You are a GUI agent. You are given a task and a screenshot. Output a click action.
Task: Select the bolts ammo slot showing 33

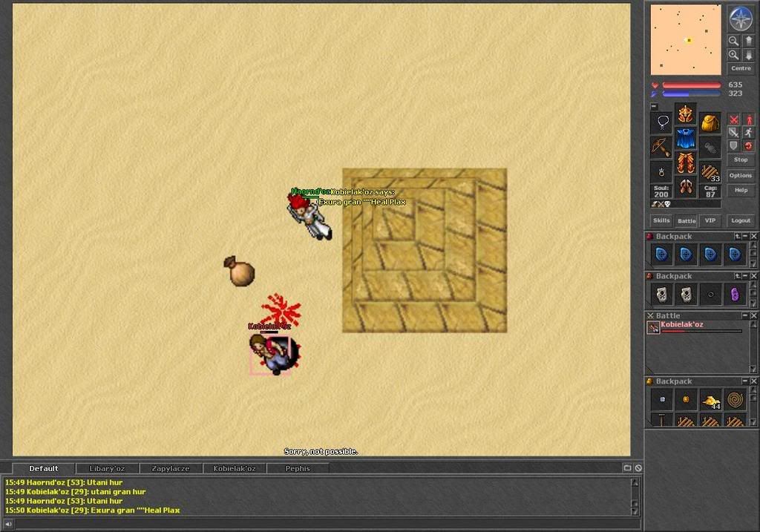710,172
